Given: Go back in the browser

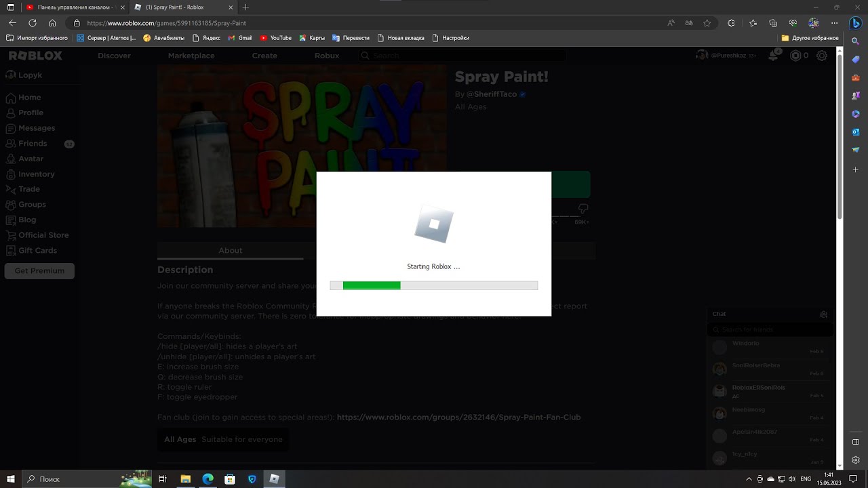Looking at the screenshot, I should tap(12, 22).
